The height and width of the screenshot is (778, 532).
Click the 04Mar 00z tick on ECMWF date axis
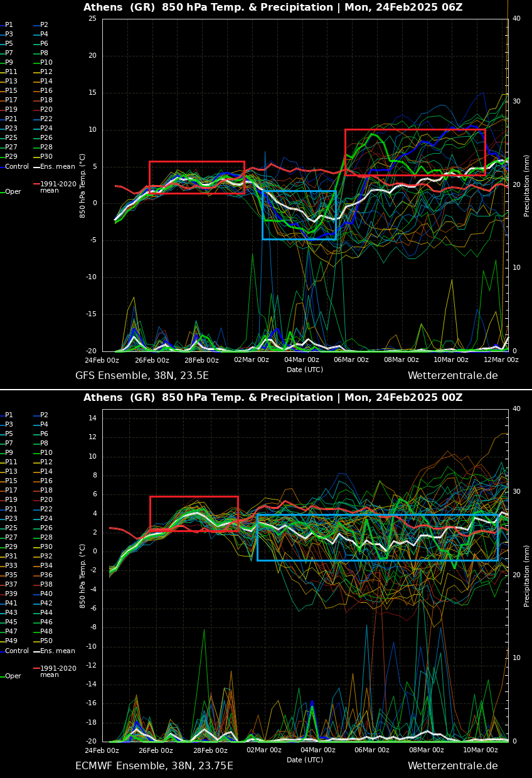coord(318,750)
